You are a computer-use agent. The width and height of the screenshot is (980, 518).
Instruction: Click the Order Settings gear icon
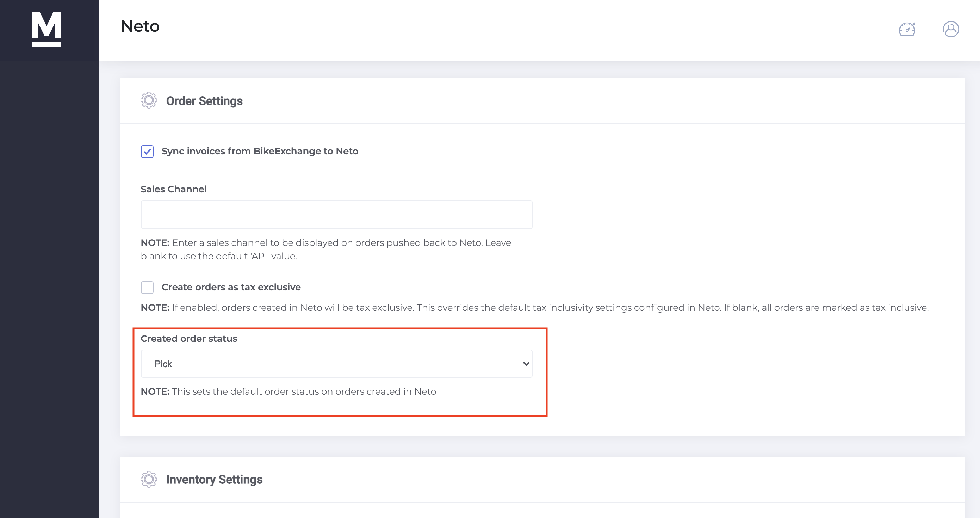click(149, 100)
